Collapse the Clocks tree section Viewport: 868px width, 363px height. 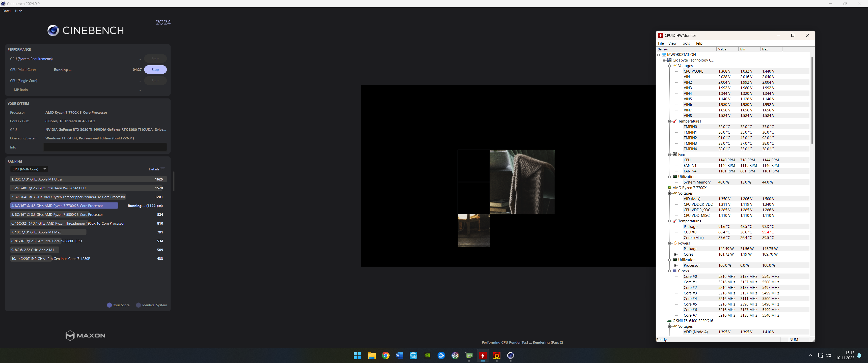pos(669,271)
